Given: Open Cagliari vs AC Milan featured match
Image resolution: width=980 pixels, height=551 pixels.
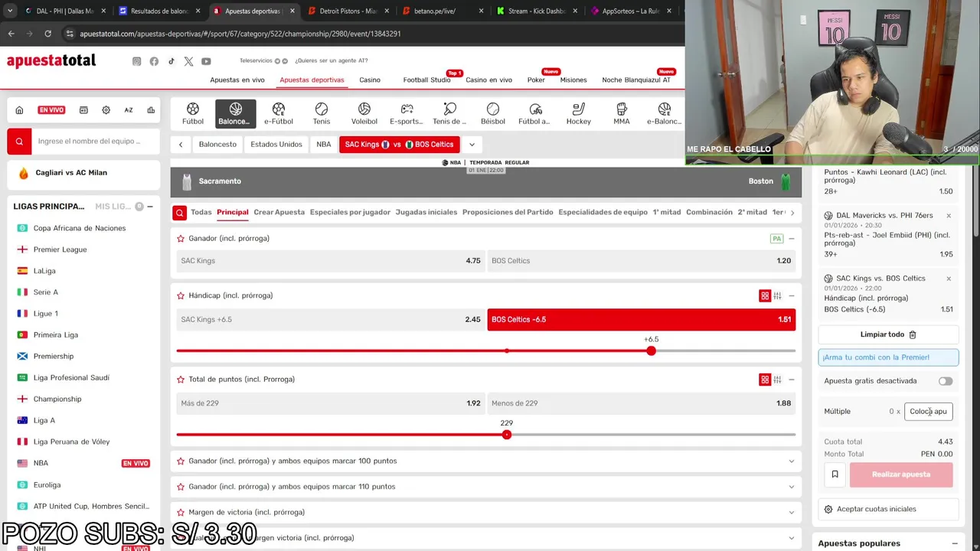Looking at the screenshot, I should 83,173.
